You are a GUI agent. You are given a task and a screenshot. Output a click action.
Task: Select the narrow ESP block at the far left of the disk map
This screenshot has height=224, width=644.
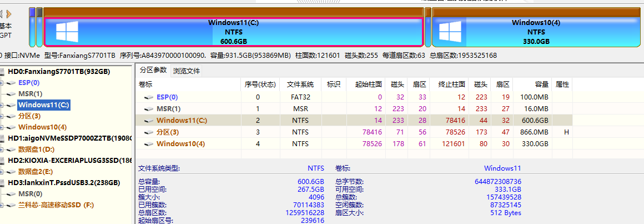click(32, 27)
